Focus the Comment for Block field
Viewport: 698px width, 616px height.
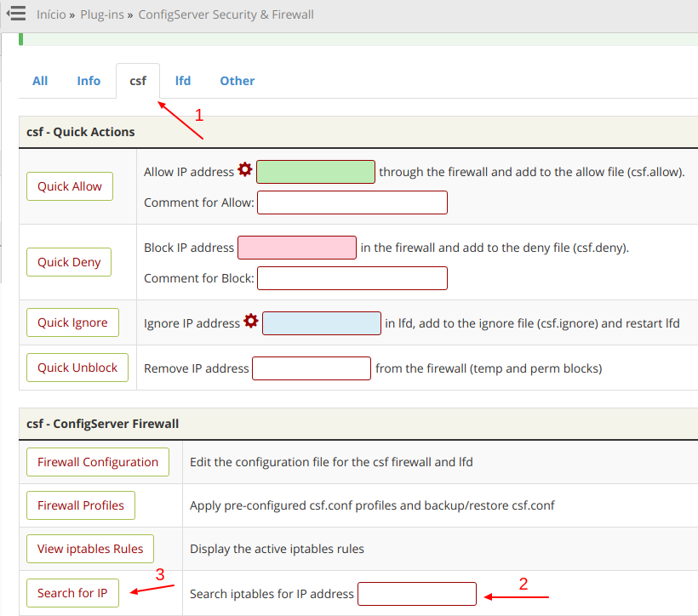coord(352,278)
